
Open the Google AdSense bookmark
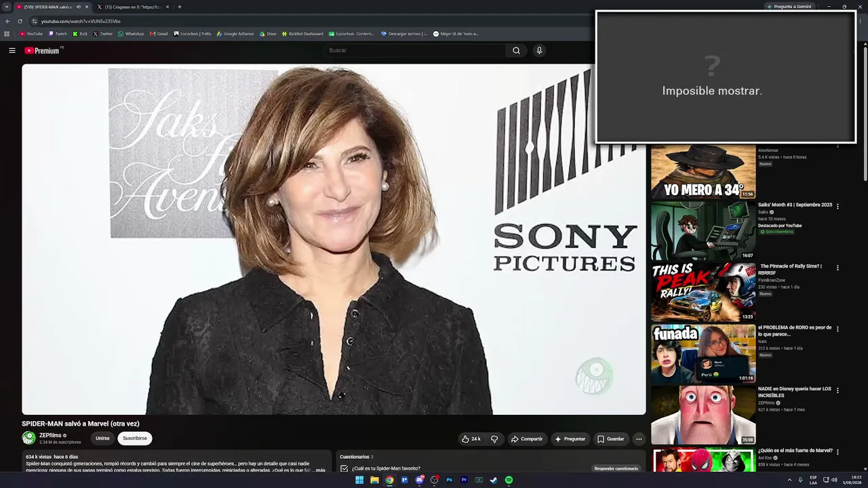pyautogui.click(x=235, y=34)
